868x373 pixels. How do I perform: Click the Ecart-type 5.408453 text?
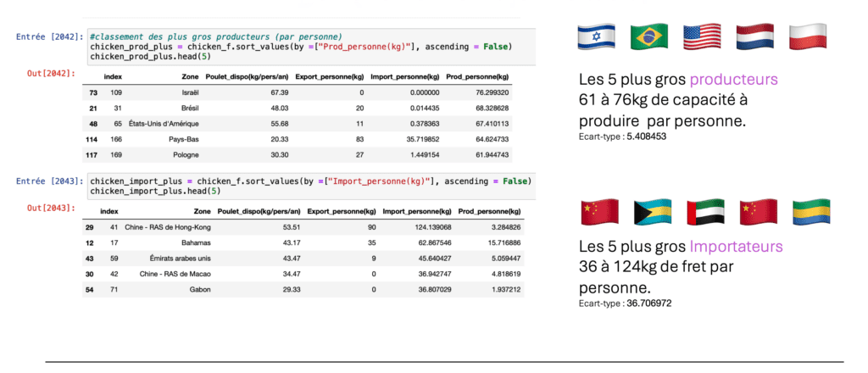coord(620,136)
